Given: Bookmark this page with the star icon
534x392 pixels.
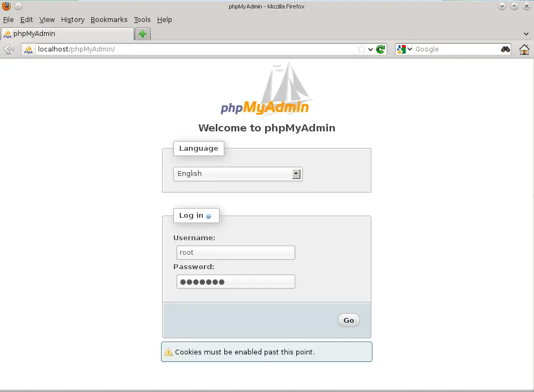Looking at the screenshot, I should click(x=361, y=49).
